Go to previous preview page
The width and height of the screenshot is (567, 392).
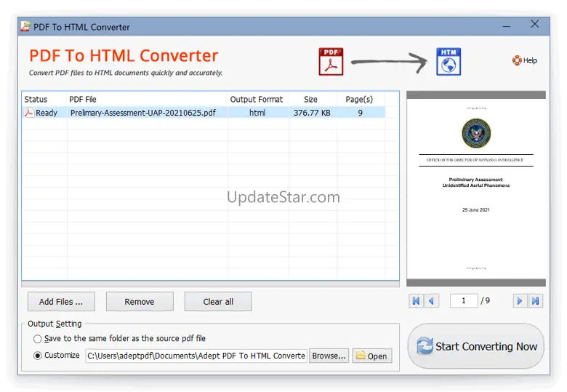(431, 301)
